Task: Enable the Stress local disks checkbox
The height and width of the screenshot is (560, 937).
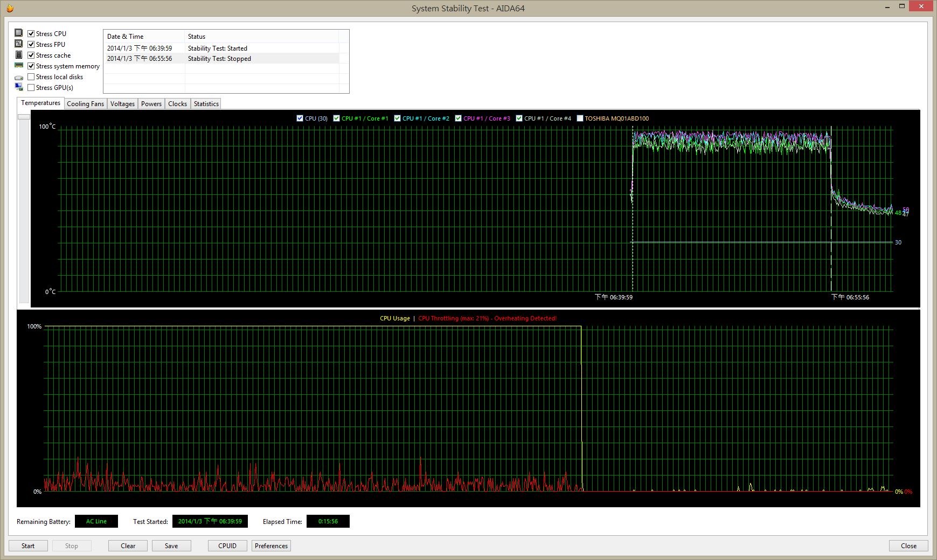Action: pyautogui.click(x=31, y=76)
